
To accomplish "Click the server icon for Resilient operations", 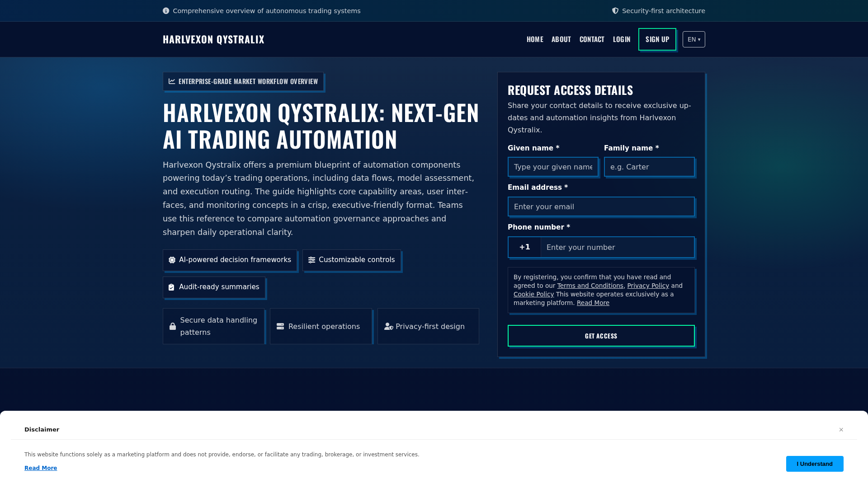I will point(280,326).
